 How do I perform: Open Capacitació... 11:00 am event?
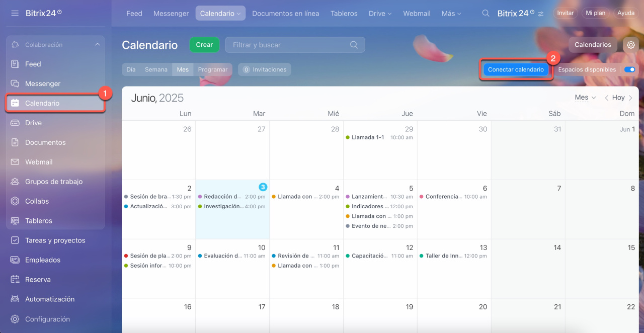coord(379,256)
